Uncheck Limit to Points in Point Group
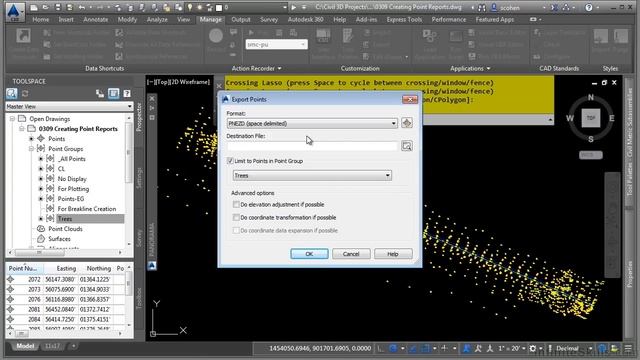 tap(230, 161)
